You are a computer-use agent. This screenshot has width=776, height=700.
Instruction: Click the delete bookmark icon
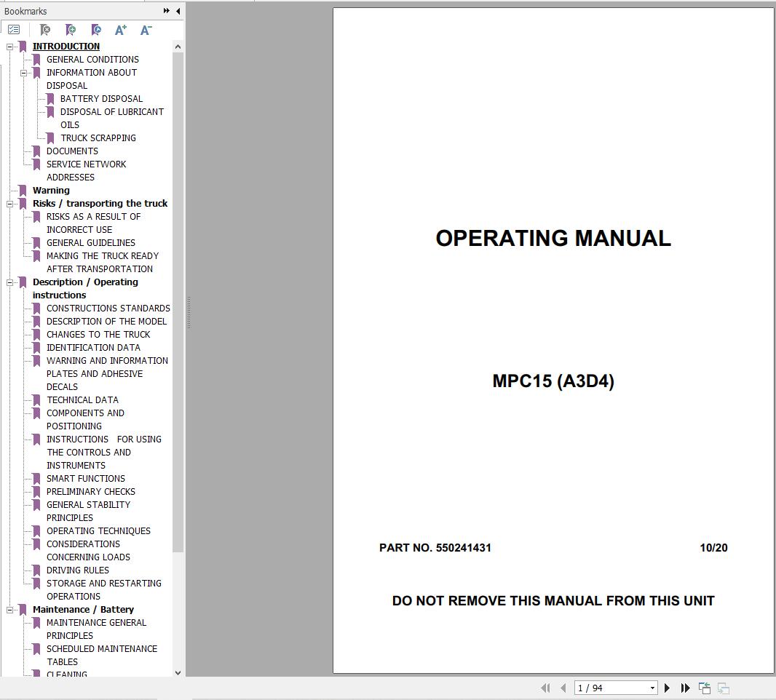[x=45, y=30]
